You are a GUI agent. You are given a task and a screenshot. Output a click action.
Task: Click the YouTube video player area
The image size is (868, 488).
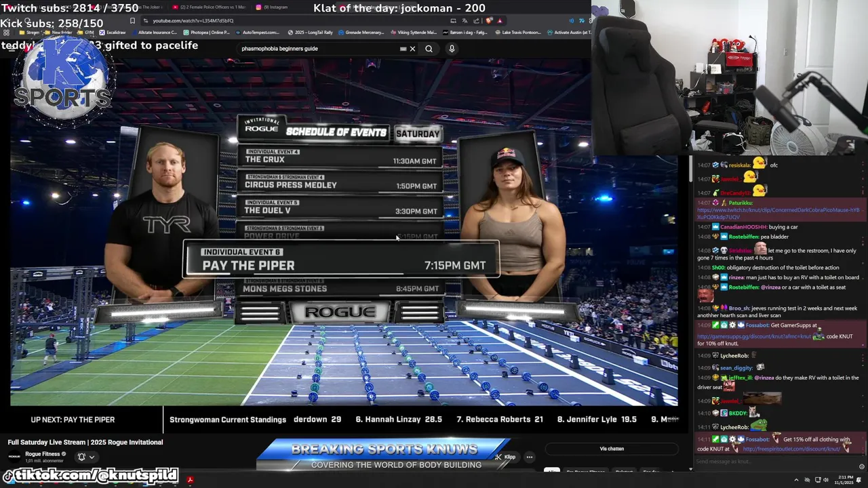(344, 230)
